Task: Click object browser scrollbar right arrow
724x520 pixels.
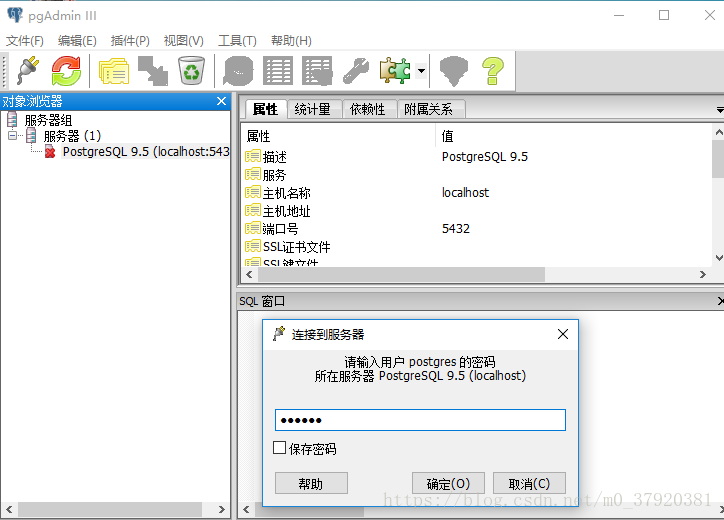Action: click(222, 510)
